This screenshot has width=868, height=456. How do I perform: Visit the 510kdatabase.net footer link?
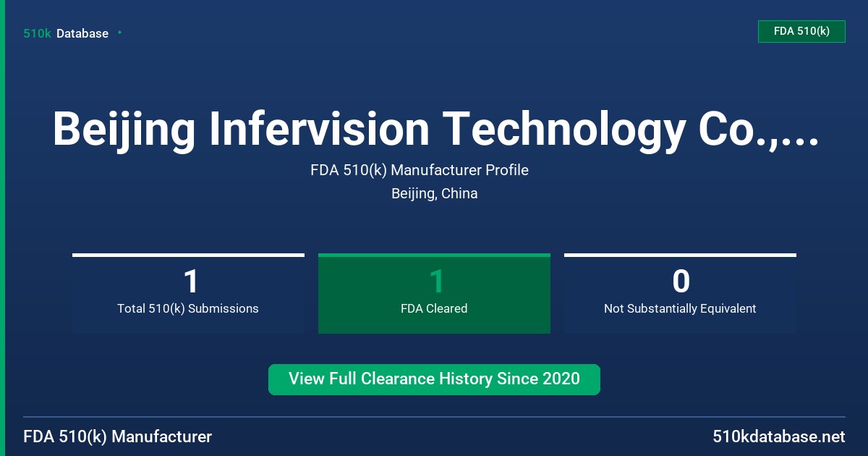[778, 436]
